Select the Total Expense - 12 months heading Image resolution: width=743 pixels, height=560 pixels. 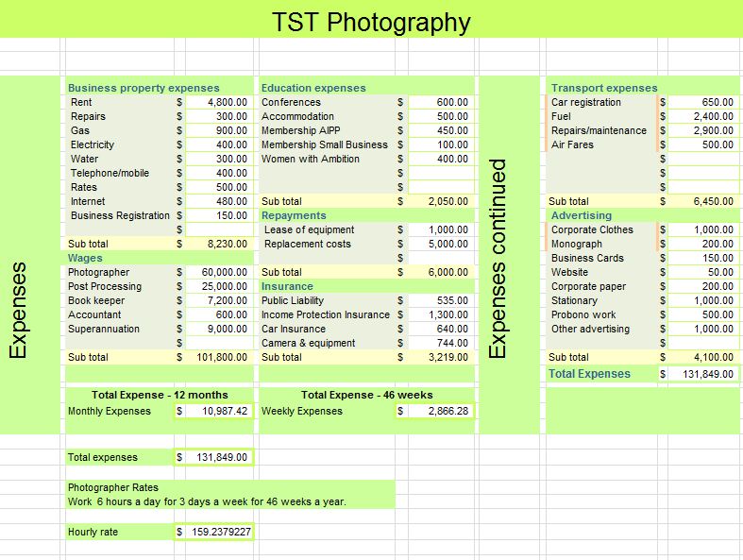click(160, 395)
